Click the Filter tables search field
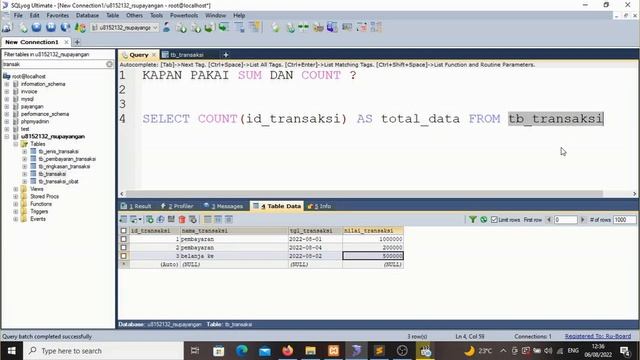Image resolution: width=640 pixels, height=360 pixels. tap(54, 64)
